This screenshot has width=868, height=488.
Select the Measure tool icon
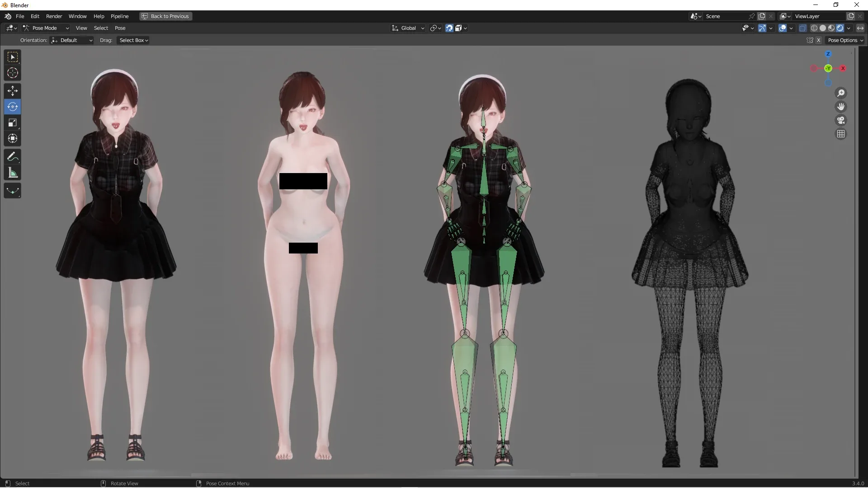(x=12, y=173)
